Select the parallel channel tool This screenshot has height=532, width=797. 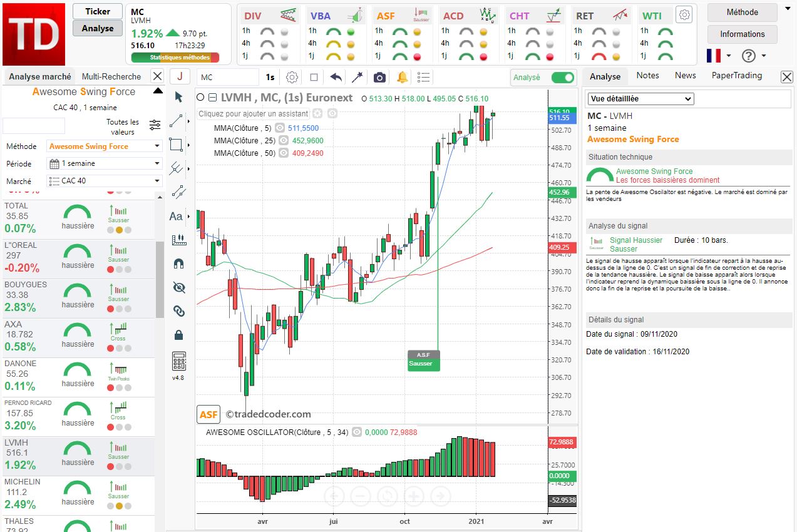(178, 192)
